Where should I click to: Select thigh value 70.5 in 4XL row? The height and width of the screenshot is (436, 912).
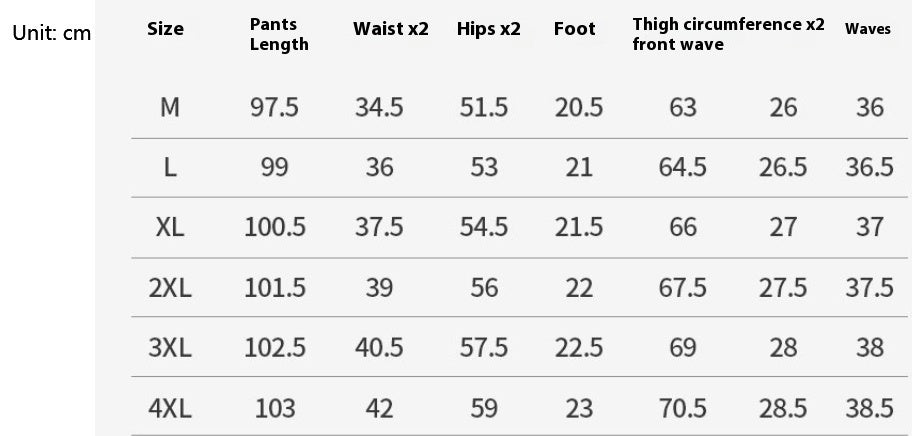coord(683,408)
